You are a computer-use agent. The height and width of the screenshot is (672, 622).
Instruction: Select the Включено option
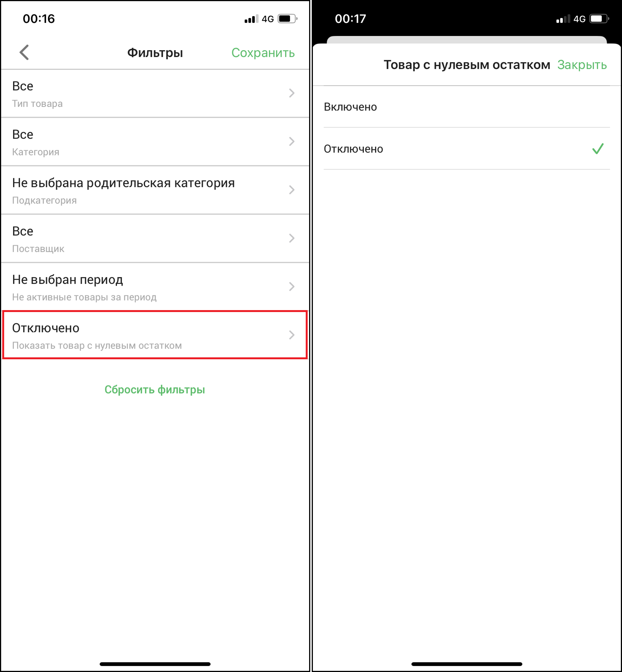(467, 107)
